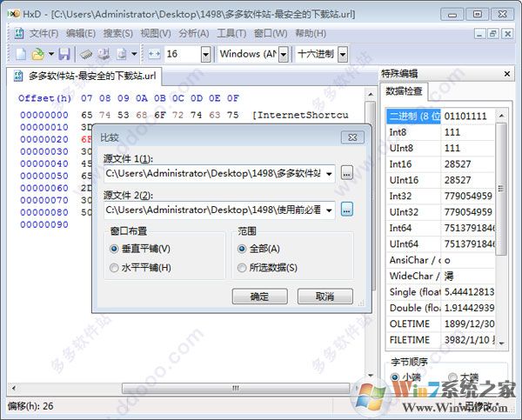Open the Windows (ANSI) charset dropdown
Image resolution: width=522 pixels, height=420 pixels.
click(x=284, y=55)
